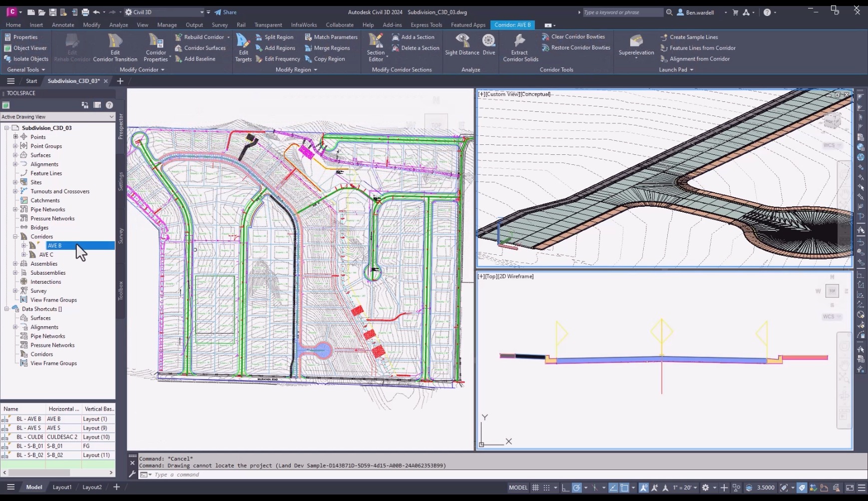Open the Extract Corridor Solids tool
Viewport: 868px width, 501px height.
pos(519,47)
